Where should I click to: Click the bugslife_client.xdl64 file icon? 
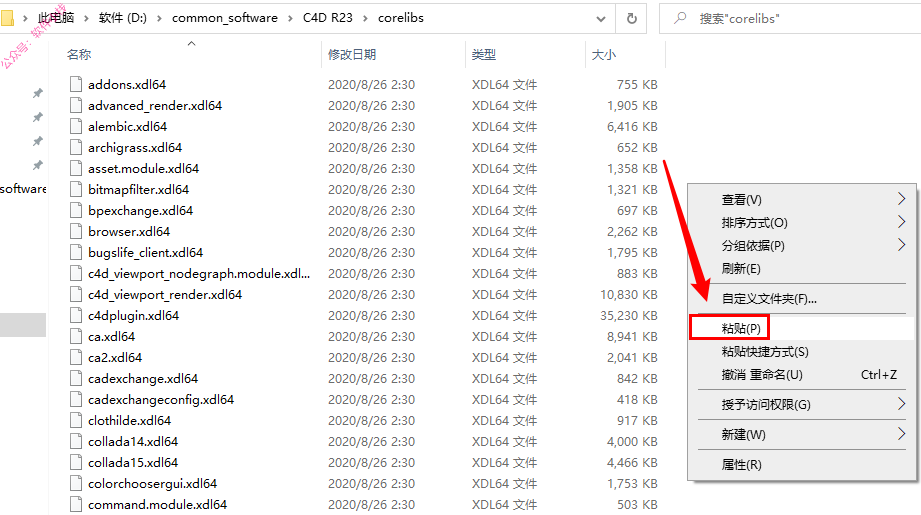tap(76, 253)
